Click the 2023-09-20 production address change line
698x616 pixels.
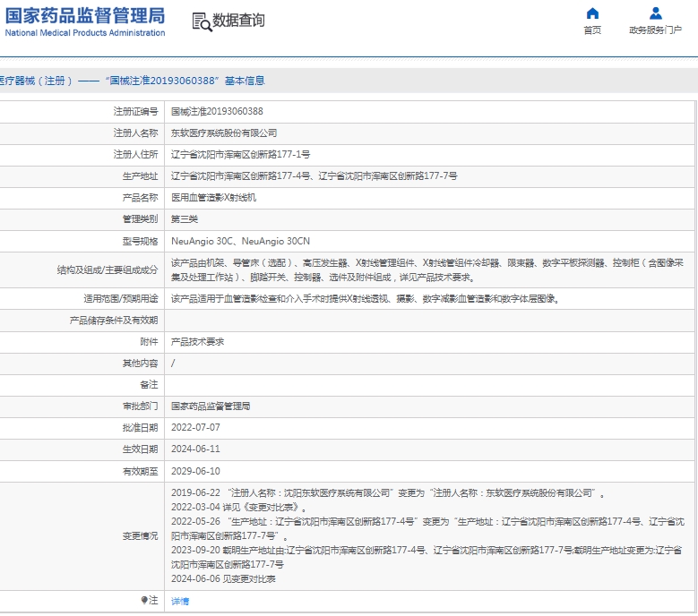click(427, 557)
